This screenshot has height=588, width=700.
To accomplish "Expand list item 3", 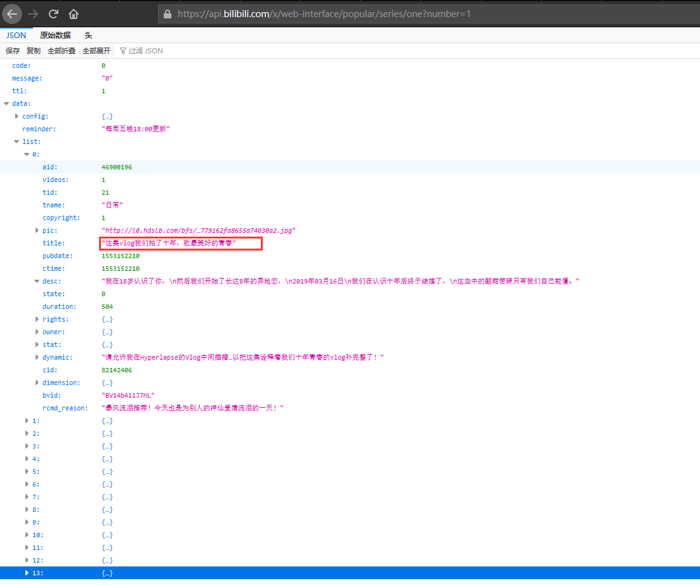I will click(27, 446).
